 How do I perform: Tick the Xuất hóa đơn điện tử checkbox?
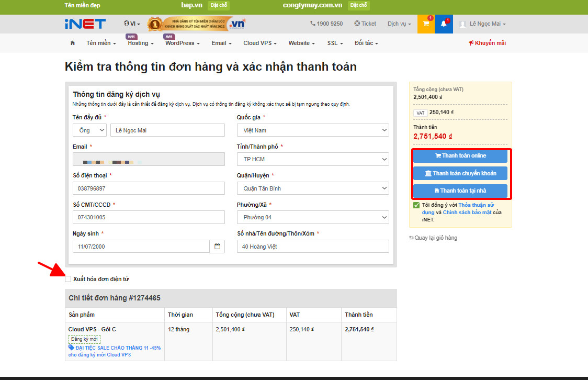point(68,278)
